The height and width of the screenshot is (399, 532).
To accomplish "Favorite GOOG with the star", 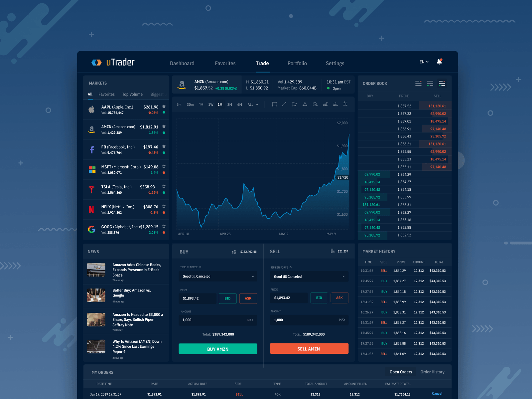I will [164, 226].
